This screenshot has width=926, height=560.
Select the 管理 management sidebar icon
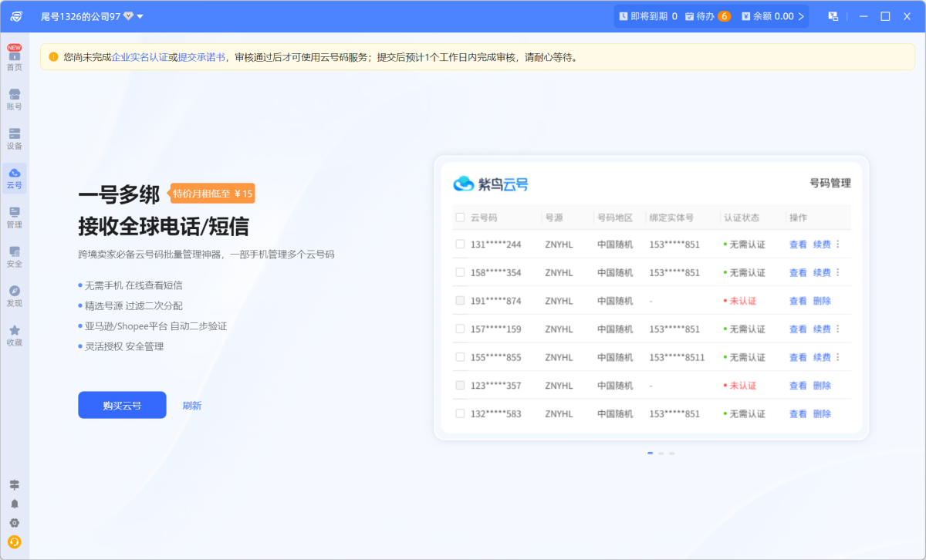[15, 218]
